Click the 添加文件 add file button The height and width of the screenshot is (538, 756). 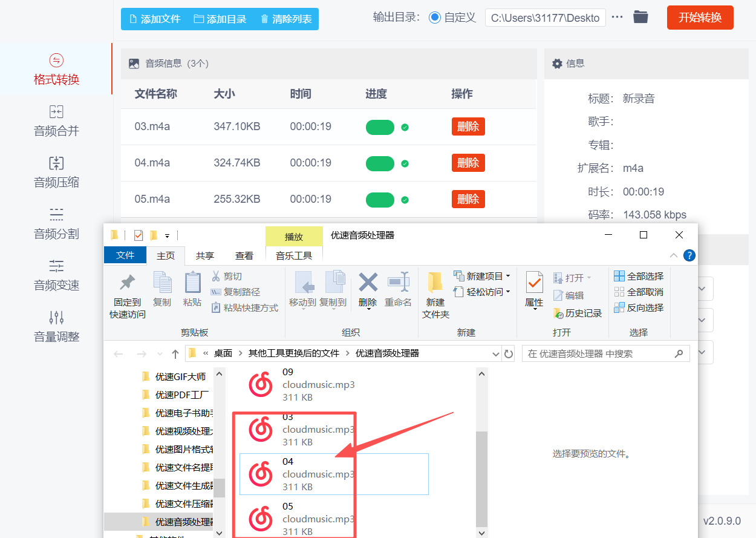154,19
